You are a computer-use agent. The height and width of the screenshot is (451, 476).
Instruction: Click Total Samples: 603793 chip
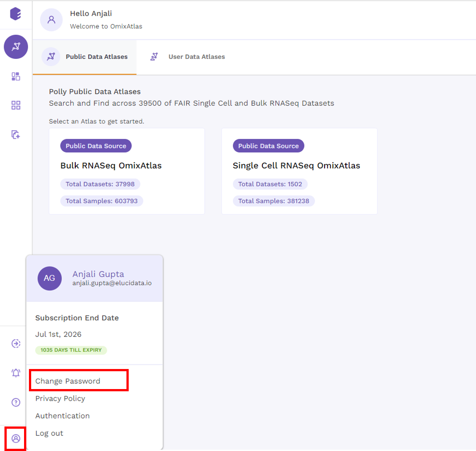pos(102,201)
